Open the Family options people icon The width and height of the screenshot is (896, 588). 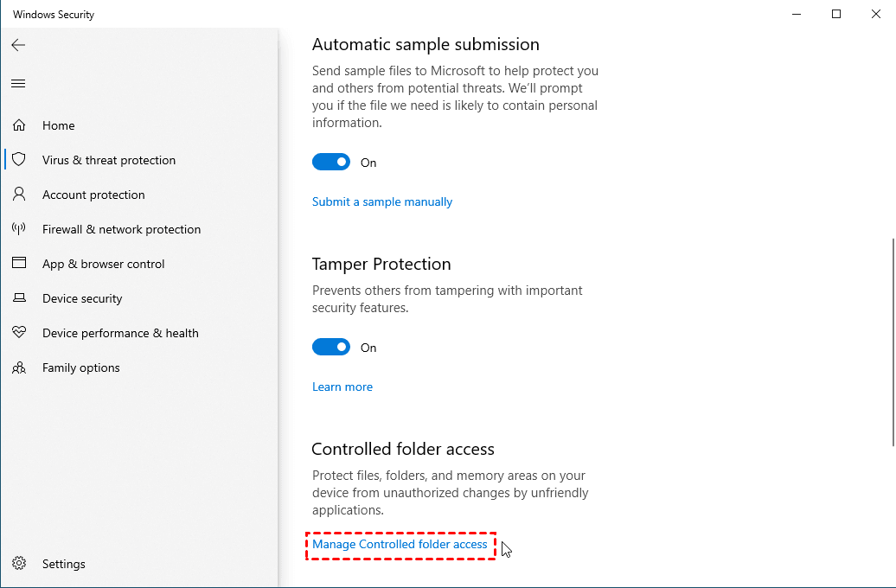[x=19, y=367]
